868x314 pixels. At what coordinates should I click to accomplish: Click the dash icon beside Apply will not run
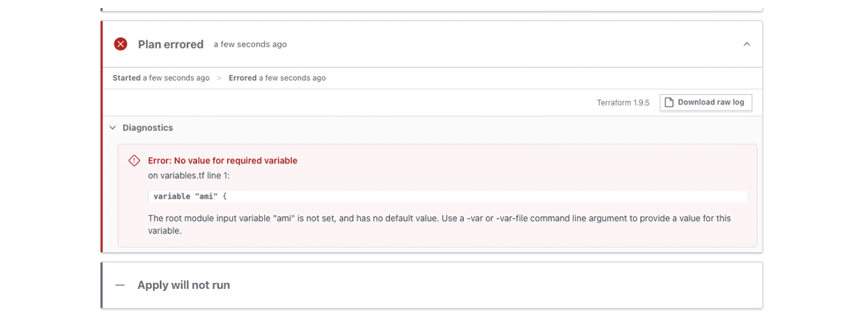[120, 285]
